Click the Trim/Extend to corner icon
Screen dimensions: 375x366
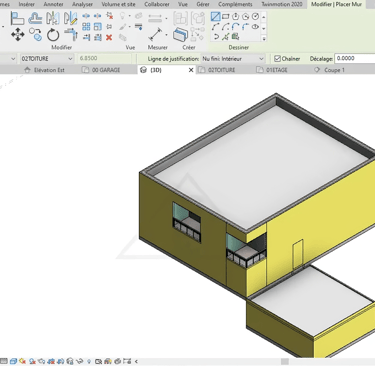click(71, 35)
